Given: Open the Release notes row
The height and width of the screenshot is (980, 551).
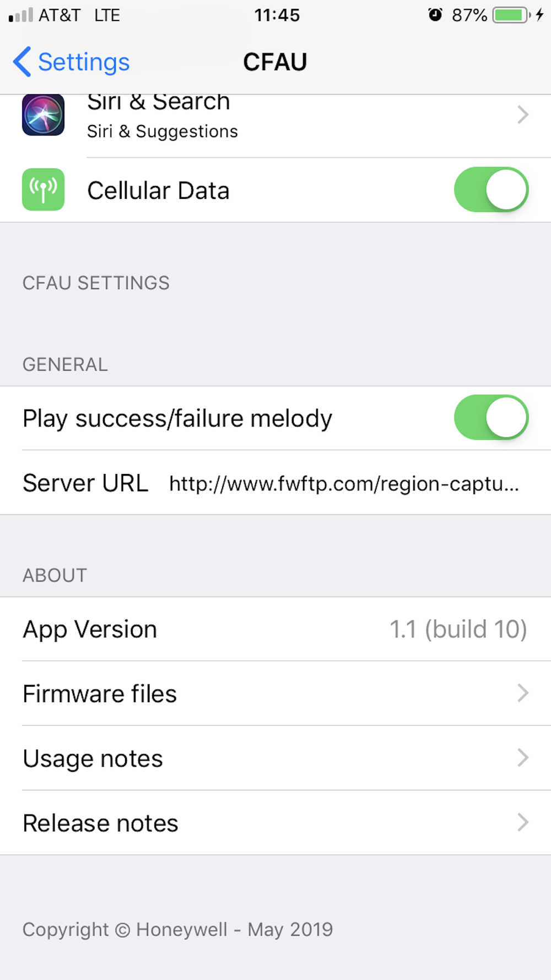Looking at the screenshot, I should point(275,823).
